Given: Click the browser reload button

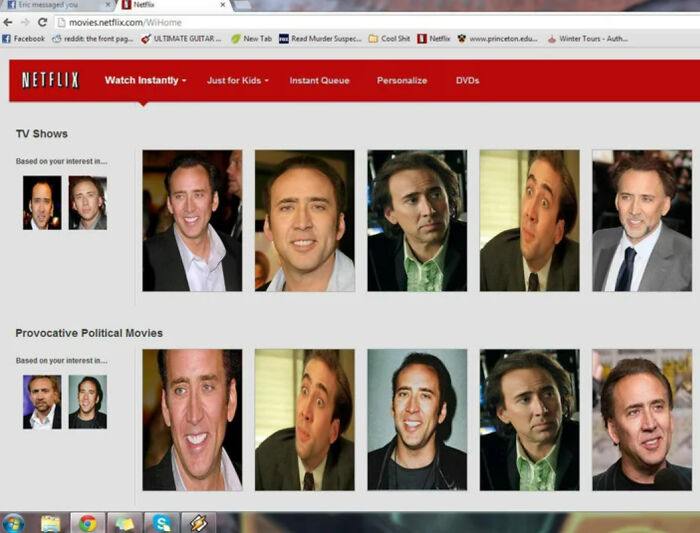Looking at the screenshot, I should click(42, 22).
